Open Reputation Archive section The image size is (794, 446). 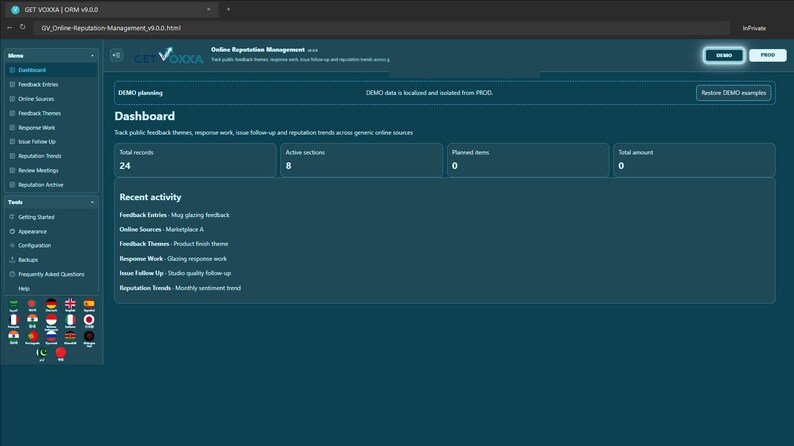click(51, 185)
